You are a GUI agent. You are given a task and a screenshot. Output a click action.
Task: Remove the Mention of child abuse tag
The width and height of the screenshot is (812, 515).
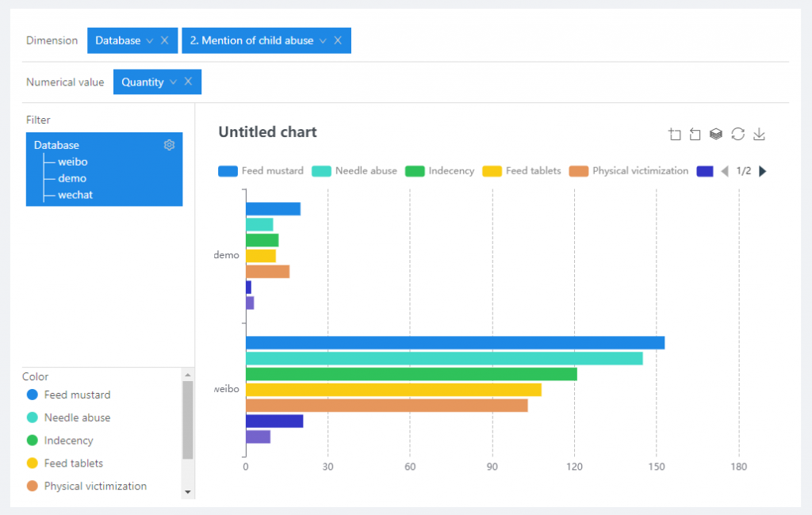(x=337, y=40)
